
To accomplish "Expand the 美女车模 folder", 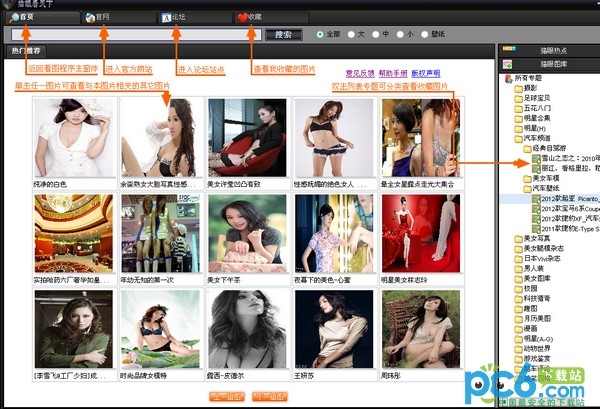I will pos(528,179).
